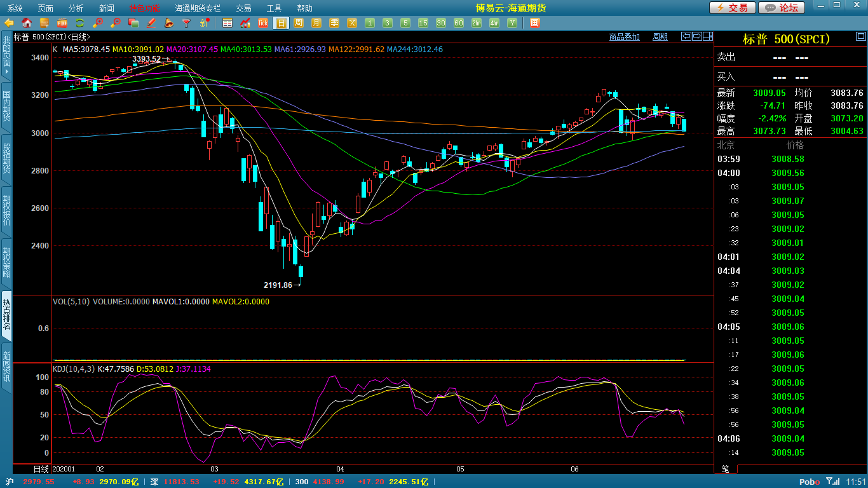Click the orange X period button
The width and height of the screenshot is (868, 488).
tap(352, 23)
